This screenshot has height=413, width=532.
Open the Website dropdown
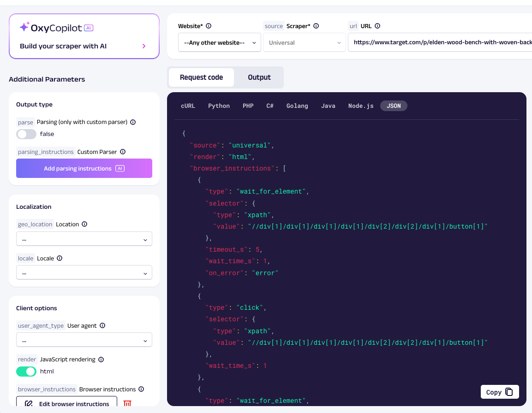(x=219, y=43)
